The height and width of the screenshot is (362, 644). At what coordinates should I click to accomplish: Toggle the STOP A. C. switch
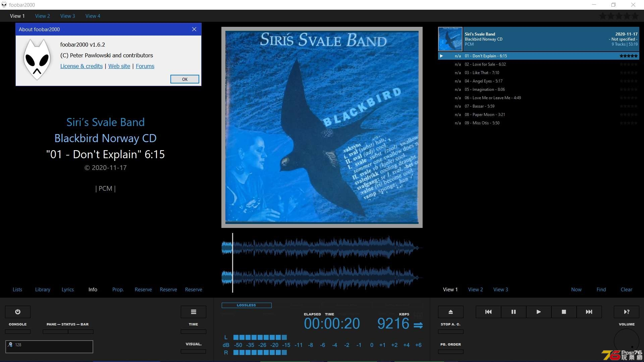[451, 331]
